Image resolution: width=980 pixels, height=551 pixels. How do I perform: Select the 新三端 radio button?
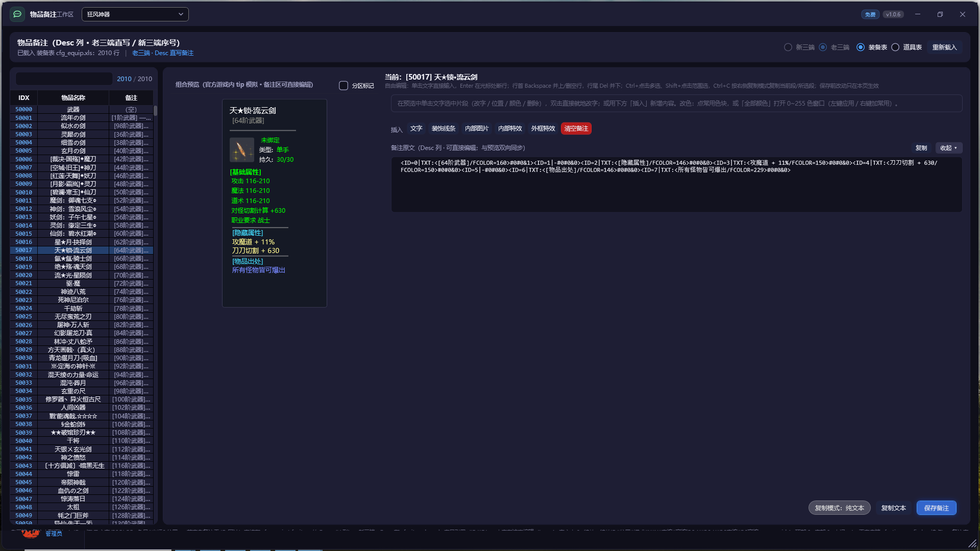pyautogui.click(x=788, y=47)
